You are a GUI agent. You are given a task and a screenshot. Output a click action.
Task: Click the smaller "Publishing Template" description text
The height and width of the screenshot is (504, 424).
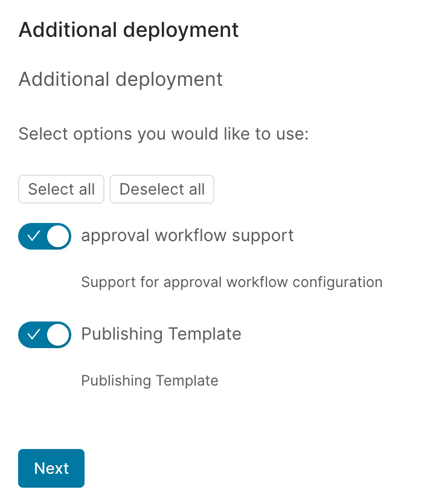point(149,381)
